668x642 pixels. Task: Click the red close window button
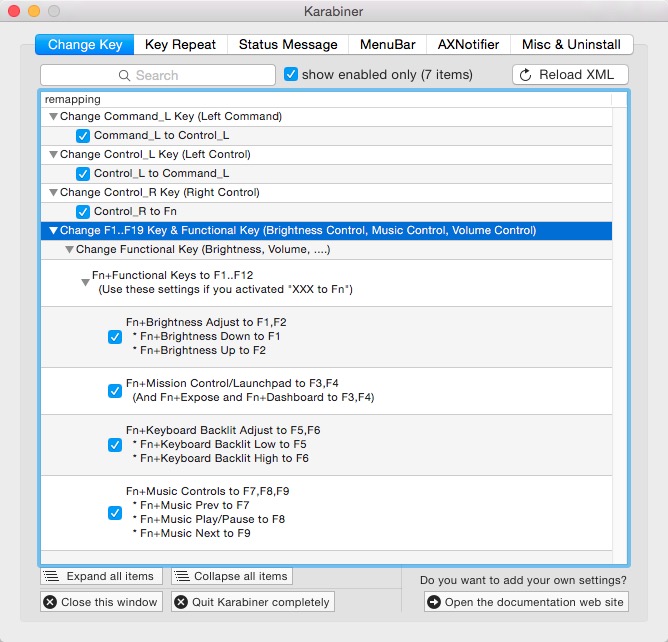click(x=14, y=11)
